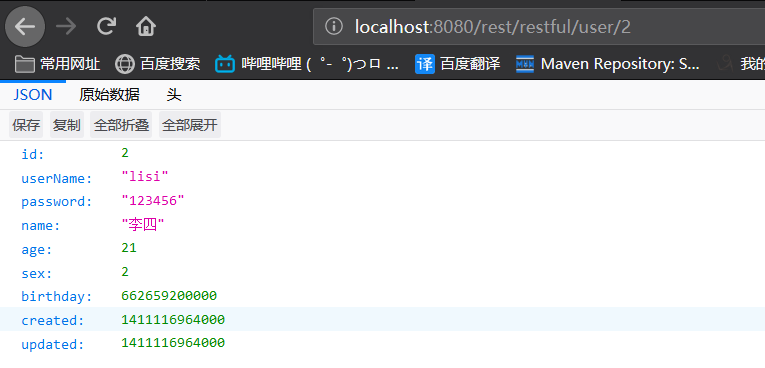Open the Maven Repository bookmark

tap(608, 64)
